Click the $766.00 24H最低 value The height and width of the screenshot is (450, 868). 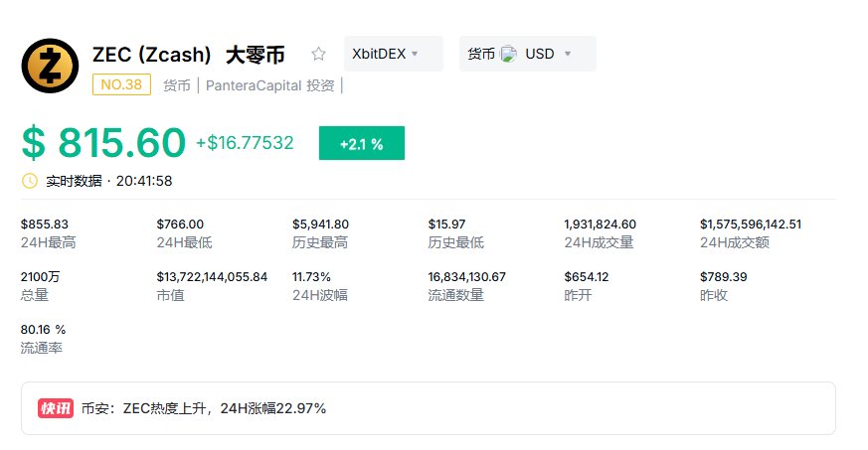tap(180, 224)
